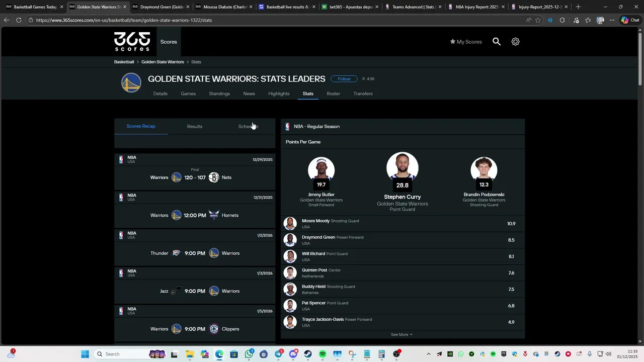This screenshot has height=362, width=644.
Task: Open a new browser tab with plus button
Action: click(x=578, y=7)
